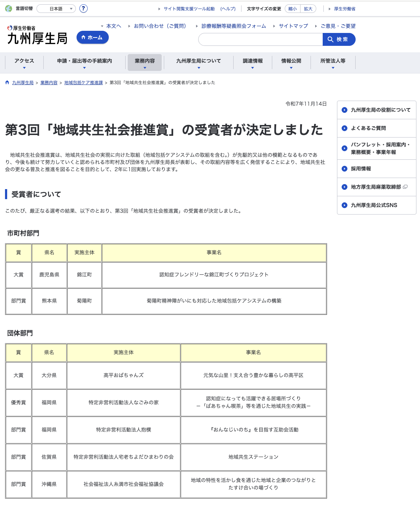Image resolution: width=420 pixels, height=505 pixels.
Task: Click the blue arrow icon next to 採用情報
Action: coord(344,169)
